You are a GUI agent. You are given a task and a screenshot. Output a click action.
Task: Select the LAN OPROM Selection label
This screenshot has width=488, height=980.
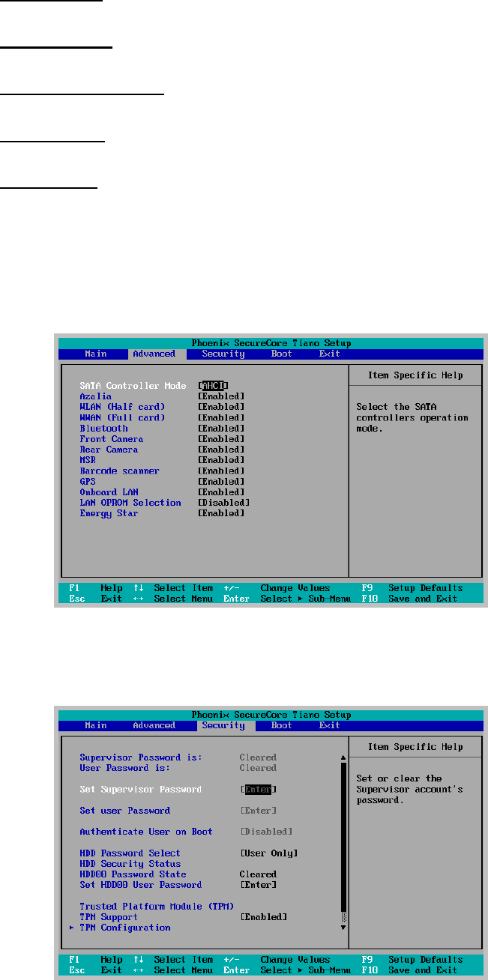(x=130, y=503)
